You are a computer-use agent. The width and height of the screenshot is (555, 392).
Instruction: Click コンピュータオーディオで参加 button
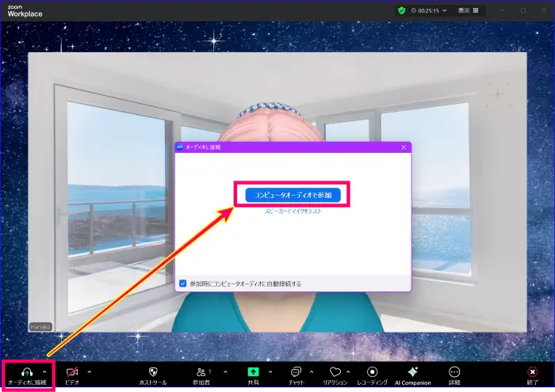point(293,194)
